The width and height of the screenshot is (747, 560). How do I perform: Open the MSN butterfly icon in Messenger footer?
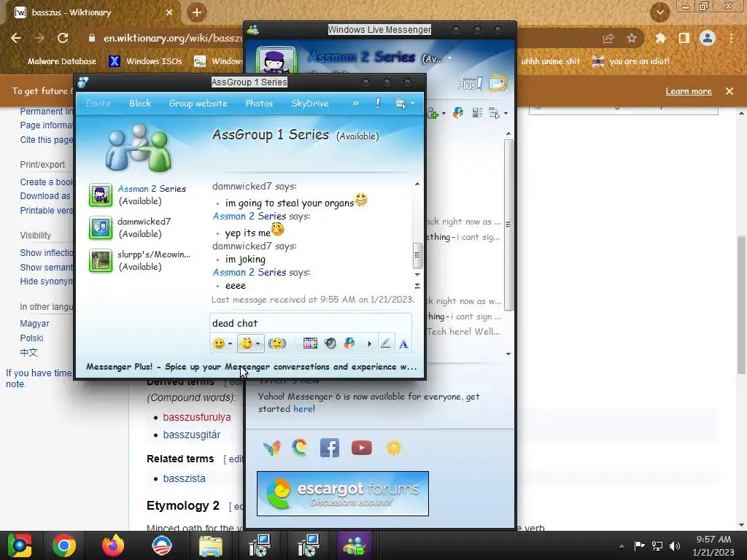click(x=272, y=448)
